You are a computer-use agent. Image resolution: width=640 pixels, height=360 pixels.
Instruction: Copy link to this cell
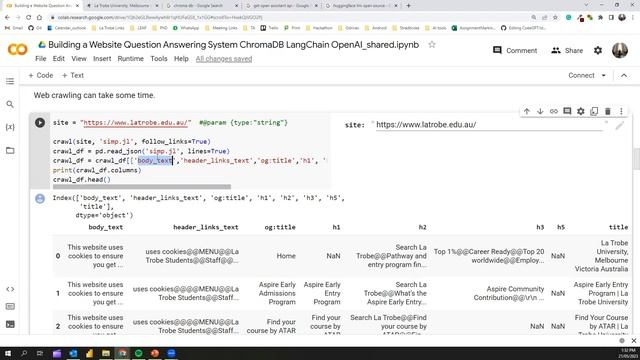[x=553, y=111]
